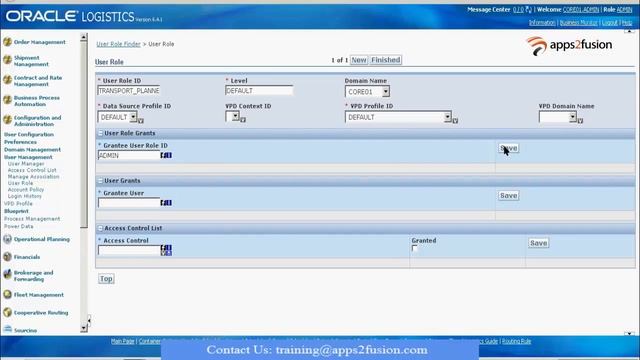
Task: Click Cooperative Routing icon
Action: (x=7, y=312)
